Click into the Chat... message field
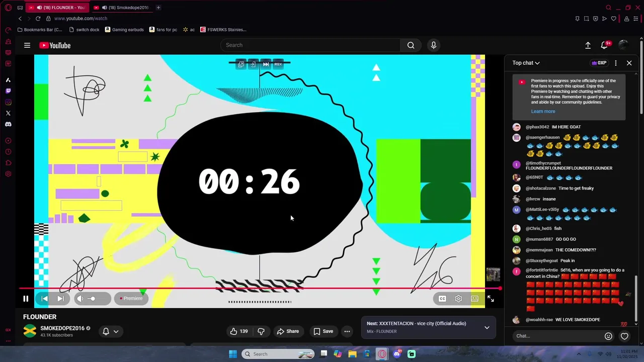This screenshot has height=362, width=644. tap(557, 336)
